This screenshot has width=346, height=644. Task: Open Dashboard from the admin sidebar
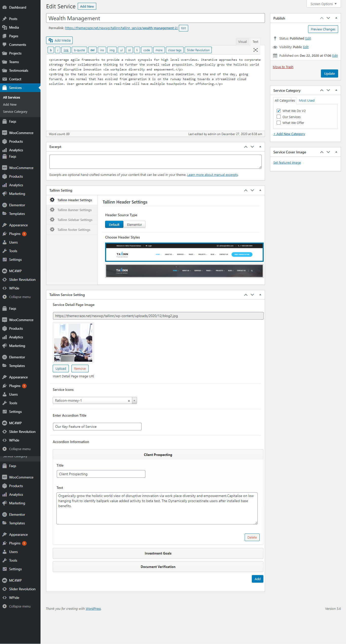pos(17,7)
